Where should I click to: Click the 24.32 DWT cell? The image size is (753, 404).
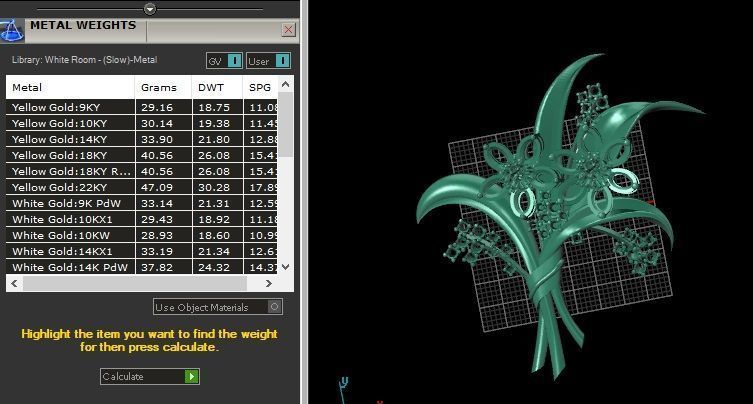point(218,267)
